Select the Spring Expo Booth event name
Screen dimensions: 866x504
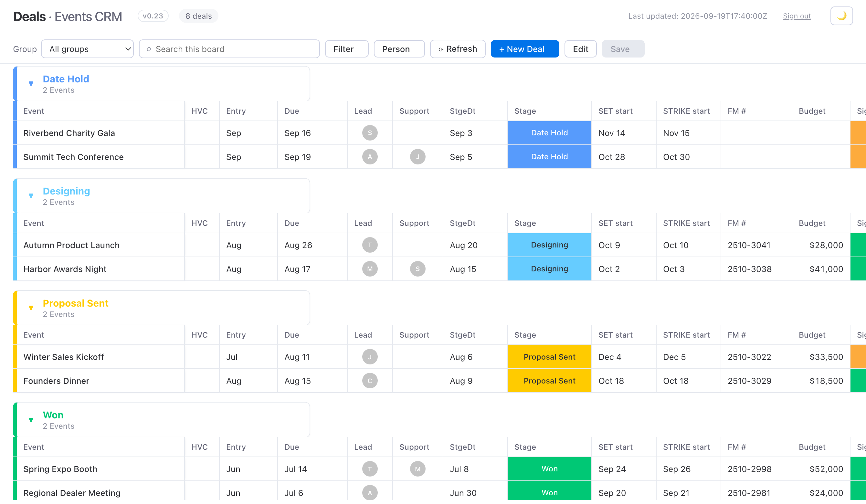point(60,469)
